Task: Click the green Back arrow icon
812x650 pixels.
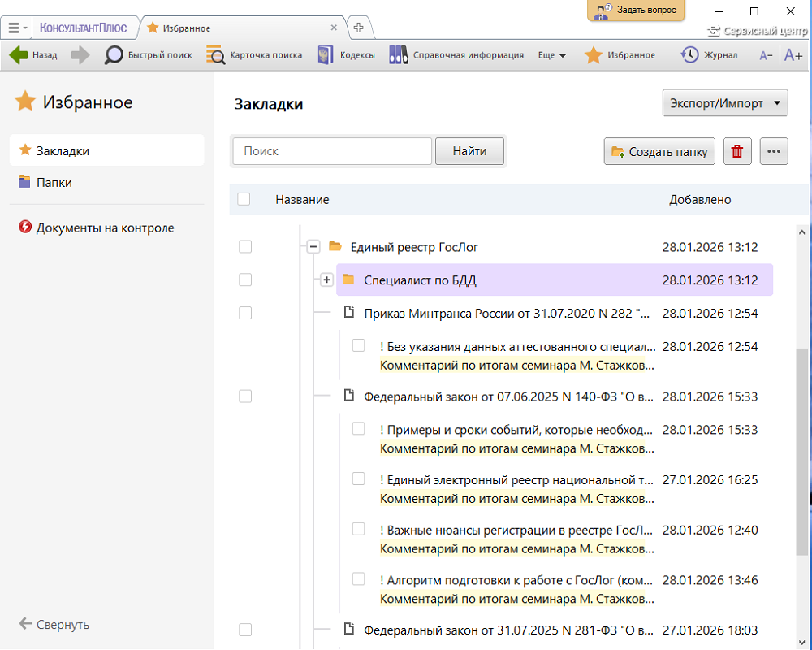Action: pos(19,55)
